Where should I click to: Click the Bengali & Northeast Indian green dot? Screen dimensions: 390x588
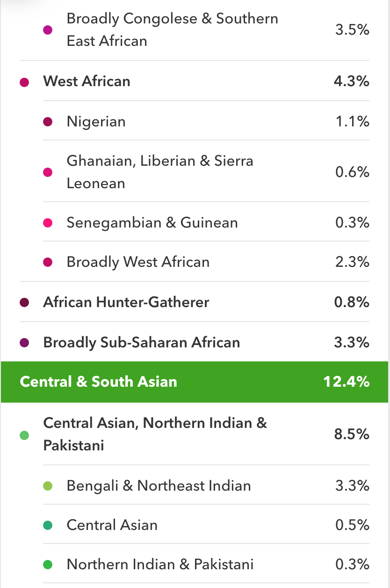pyautogui.click(x=48, y=486)
